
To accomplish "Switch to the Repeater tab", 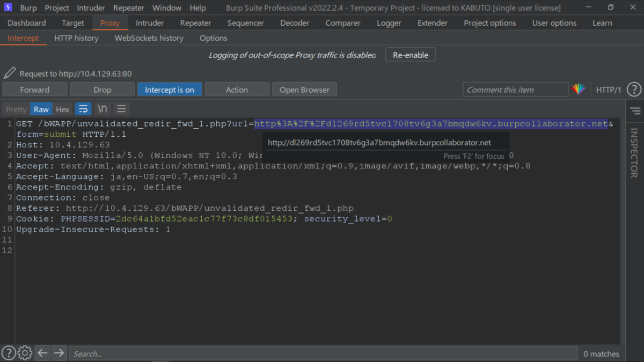I will click(195, 23).
